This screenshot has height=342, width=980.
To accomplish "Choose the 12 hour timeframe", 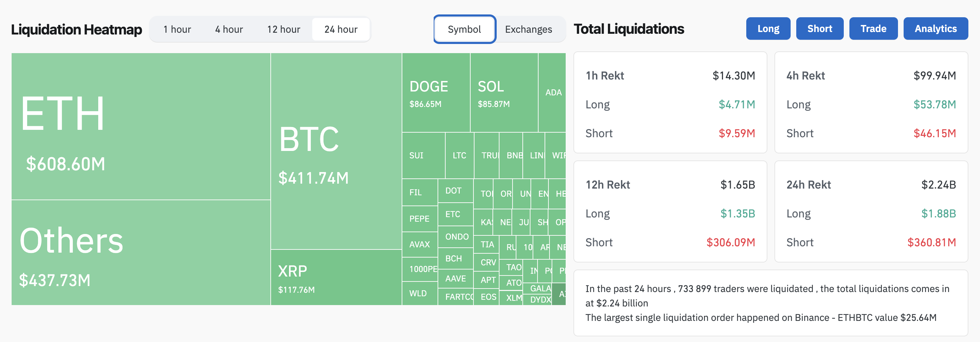I will (283, 29).
